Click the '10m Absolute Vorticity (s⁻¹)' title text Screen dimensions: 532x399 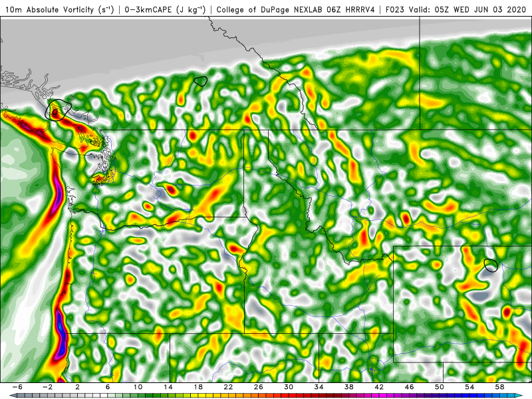[59, 9]
